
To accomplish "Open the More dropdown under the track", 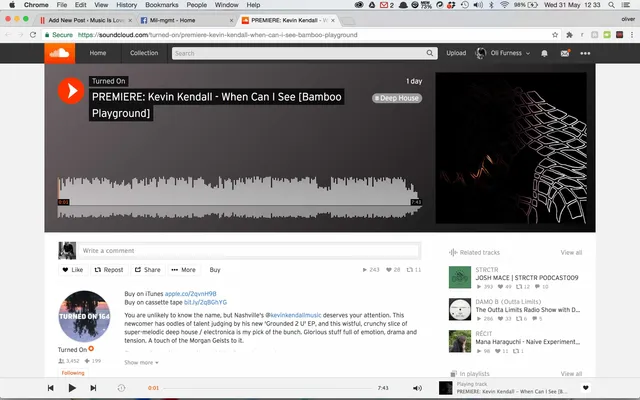I will pyautogui.click(x=183, y=270).
